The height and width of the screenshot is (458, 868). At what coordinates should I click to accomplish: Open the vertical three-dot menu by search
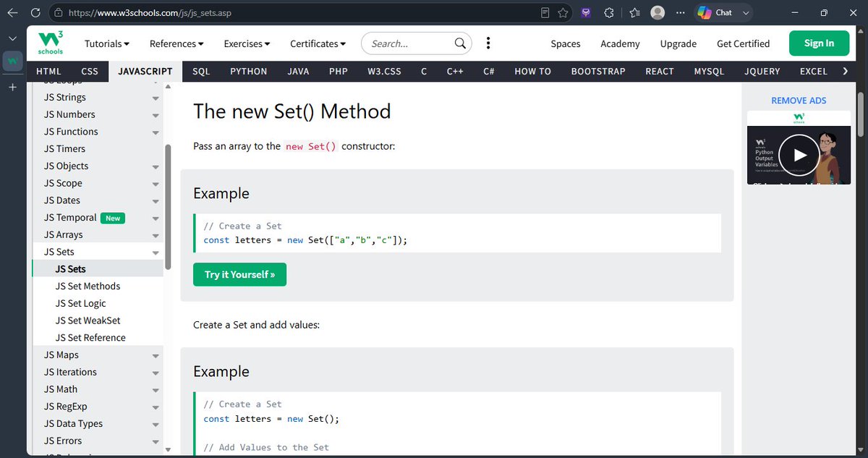click(488, 43)
